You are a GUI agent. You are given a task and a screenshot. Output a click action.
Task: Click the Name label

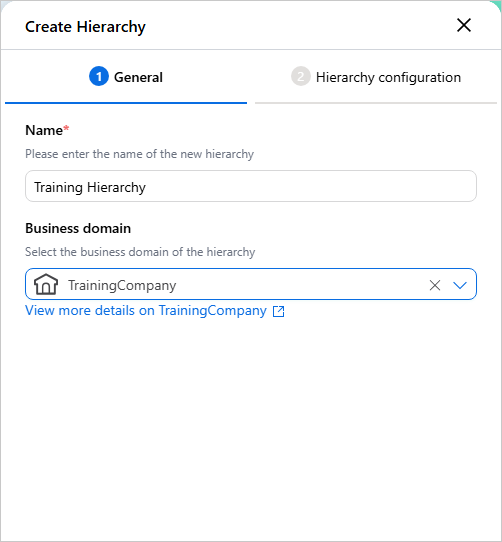[44, 131]
